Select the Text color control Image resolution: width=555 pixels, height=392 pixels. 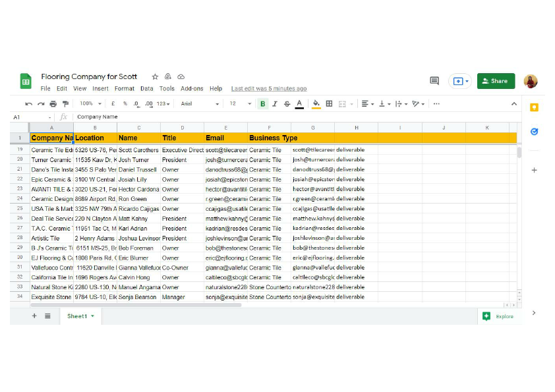299,103
